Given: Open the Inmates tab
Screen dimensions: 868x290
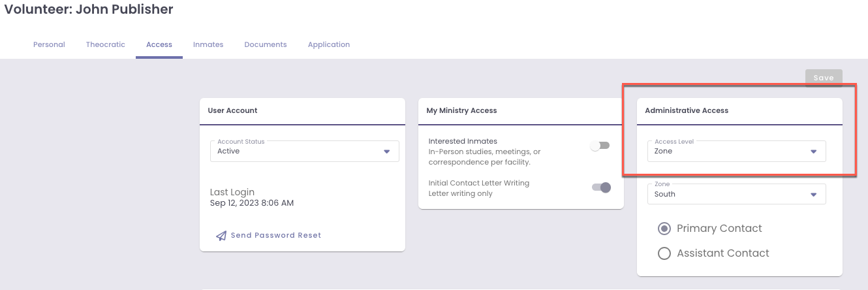Looking at the screenshot, I should coord(208,44).
